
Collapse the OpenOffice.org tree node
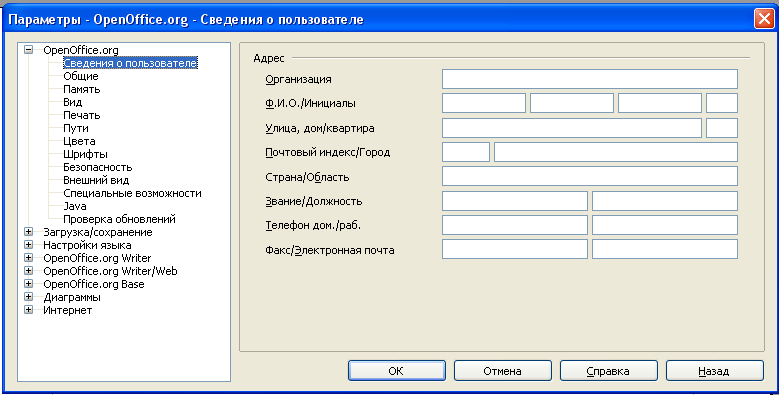point(28,50)
